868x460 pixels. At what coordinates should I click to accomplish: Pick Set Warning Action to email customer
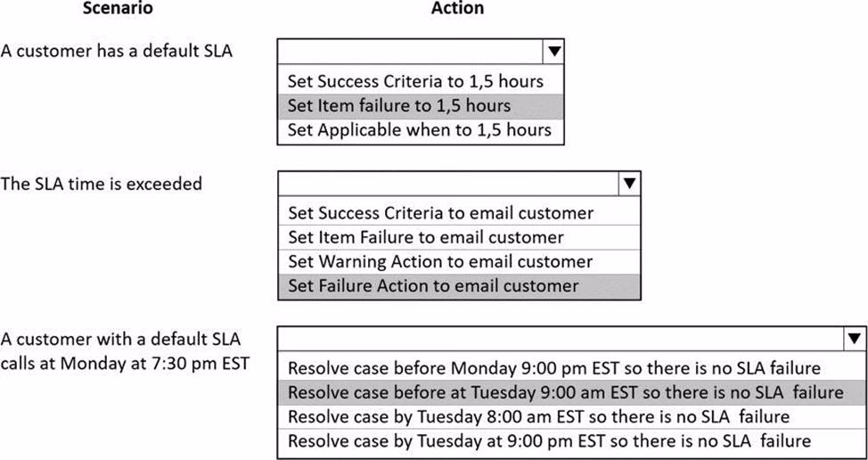coord(440,262)
